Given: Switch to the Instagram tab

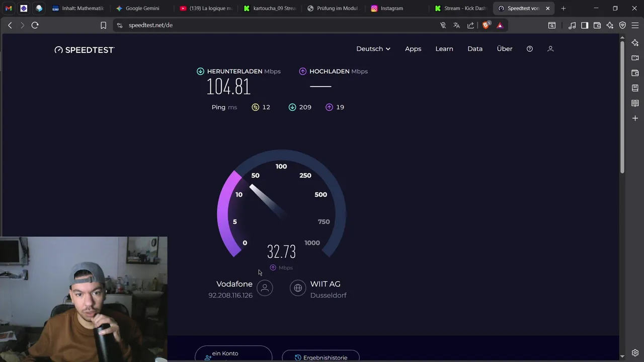Looking at the screenshot, I should (x=397, y=9).
